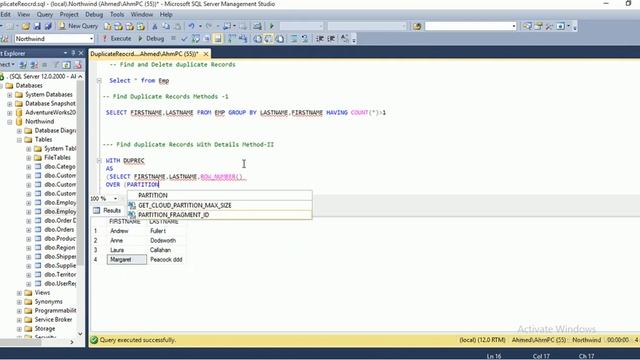Toggle IntelliSense Enabled button
Viewport: 640px width, 360px height.
(218, 39)
